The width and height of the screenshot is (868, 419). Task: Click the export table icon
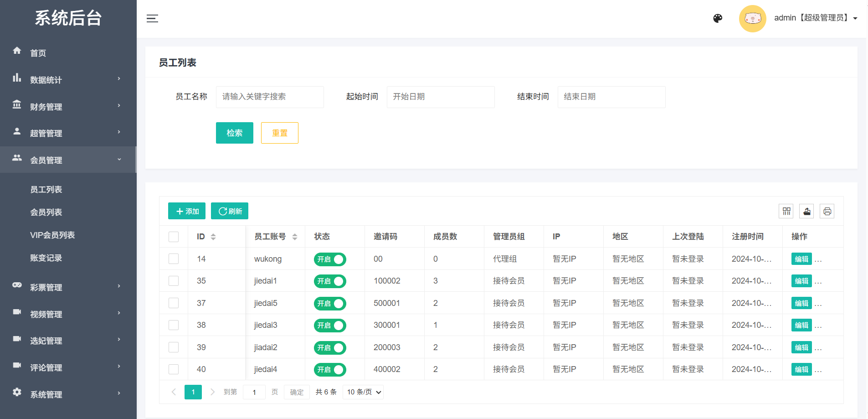(x=806, y=211)
